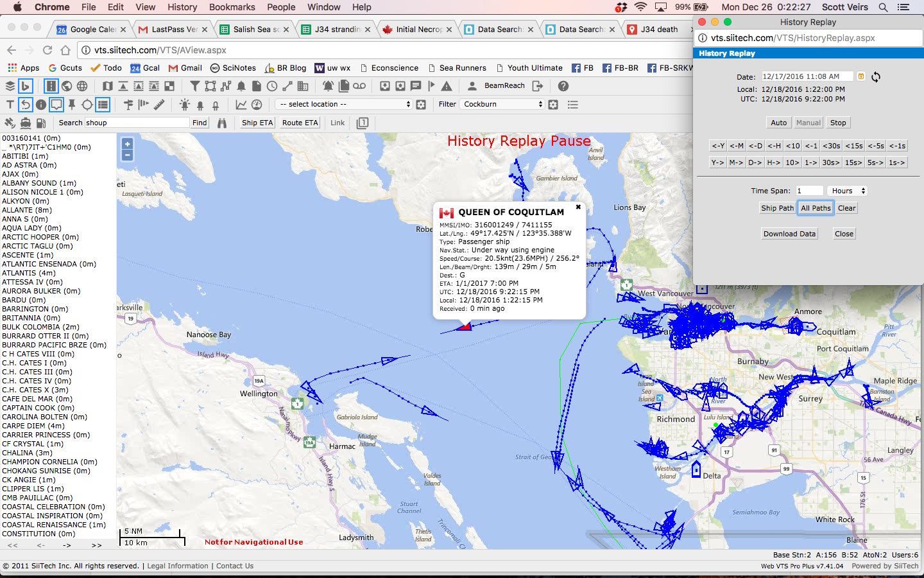
Task: Zoom in the map with plus button
Action: click(127, 144)
